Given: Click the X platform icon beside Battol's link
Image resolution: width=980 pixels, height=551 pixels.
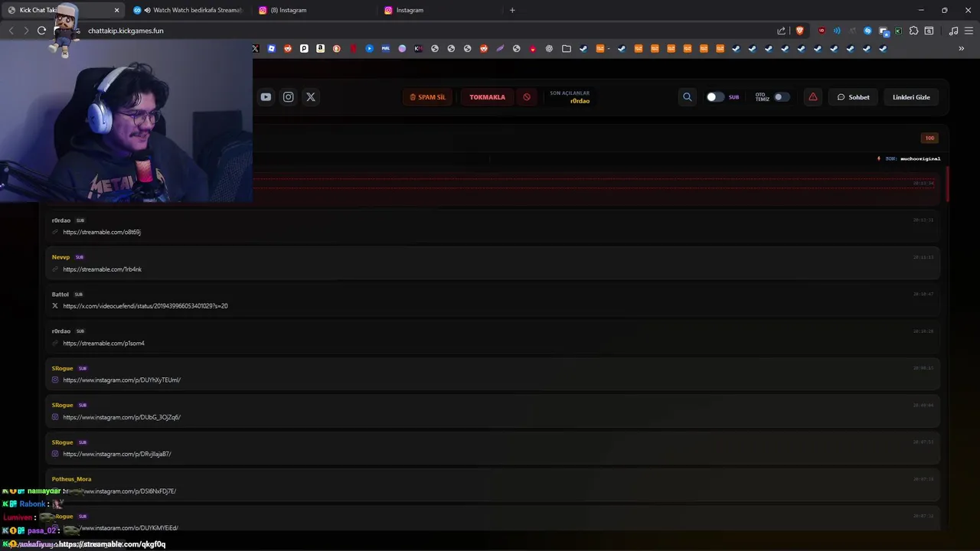Looking at the screenshot, I should click(x=54, y=306).
